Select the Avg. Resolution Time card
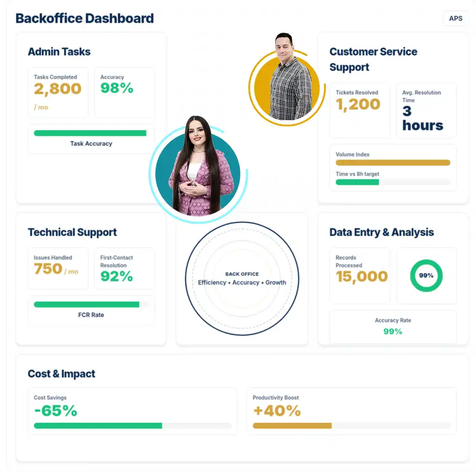 (426, 111)
